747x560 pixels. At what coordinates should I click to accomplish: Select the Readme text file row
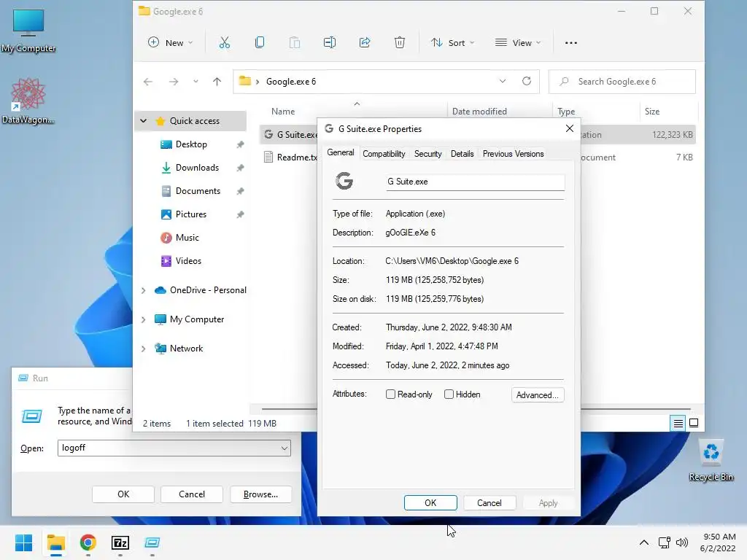point(290,157)
